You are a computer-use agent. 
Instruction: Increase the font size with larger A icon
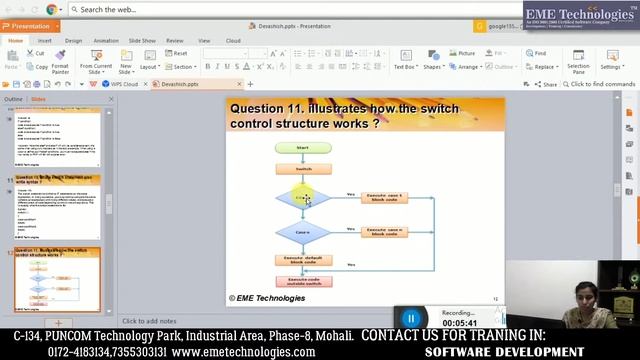(x=273, y=53)
